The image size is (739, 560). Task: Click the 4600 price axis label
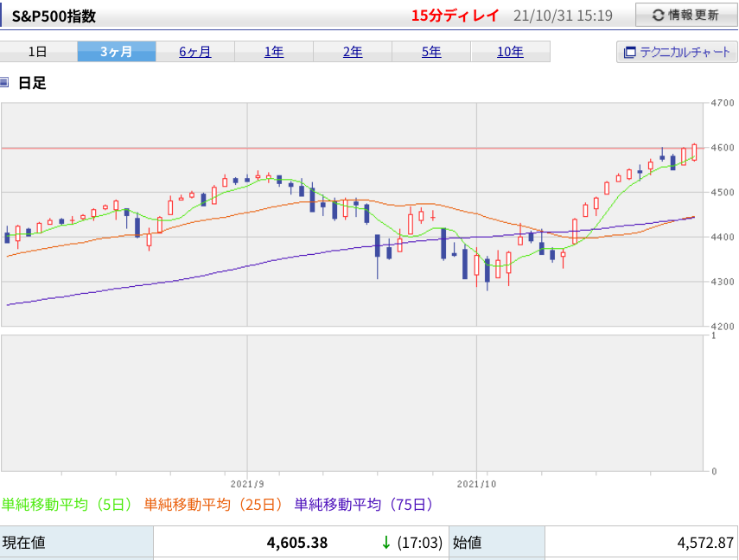(x=723, y=148)
